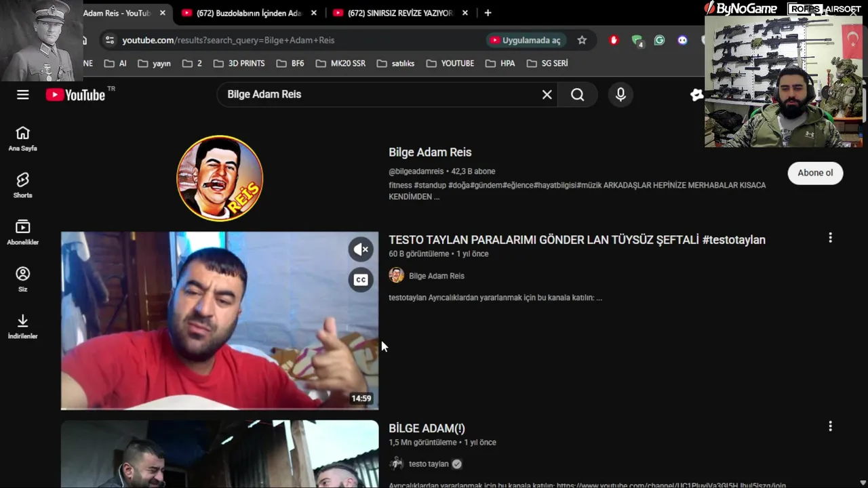
Task: Click "1,5 Mn görüntüleme" view count
Action: pos(422,443)
